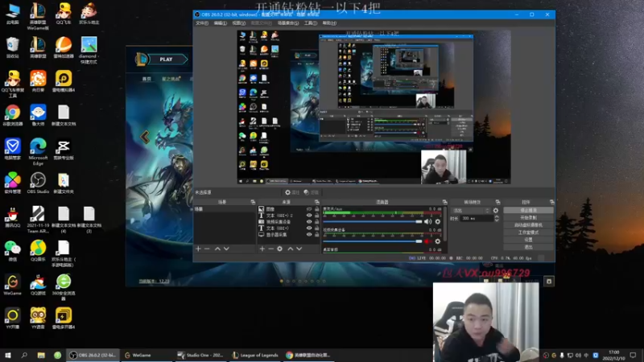Open OBS Studio desktop shortcut
644x362 pixels.
(x=38, y=183)
